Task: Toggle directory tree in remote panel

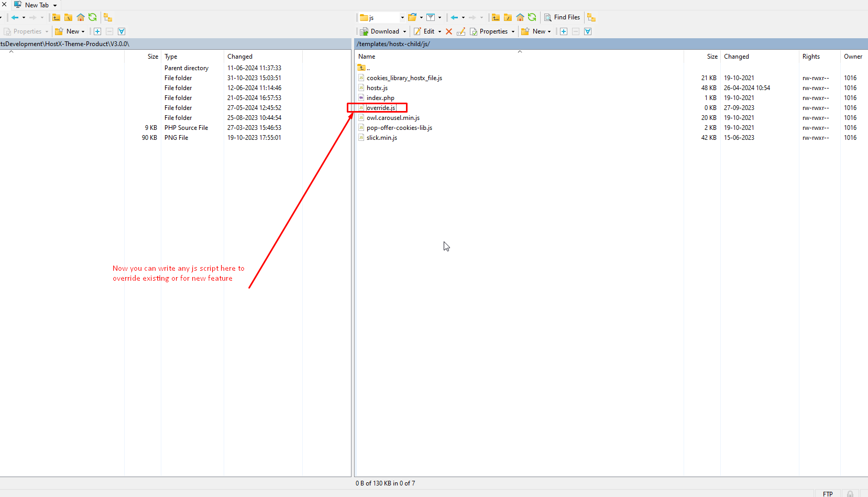Action: pyautogui.click(x=591, y=17)
